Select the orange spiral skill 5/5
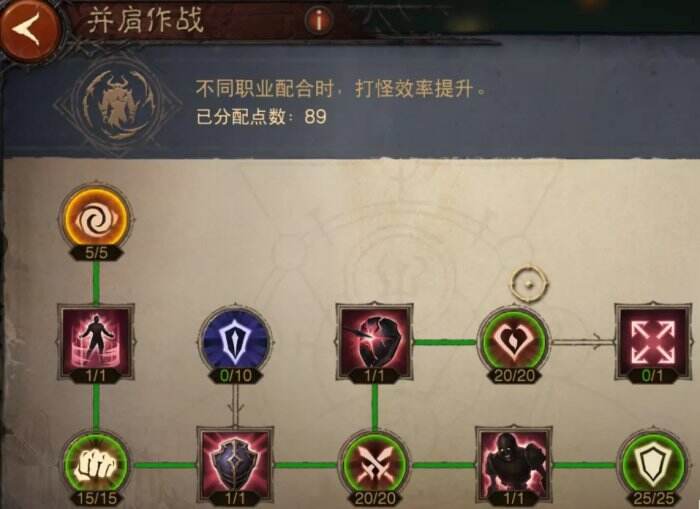This screenshot has height=509, width=700. tap(96, 220)
